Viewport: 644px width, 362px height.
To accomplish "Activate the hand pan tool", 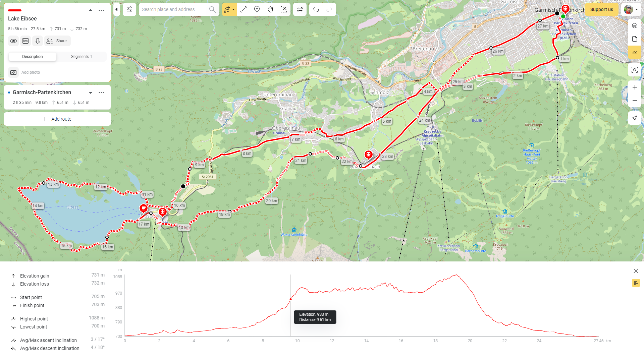I will (270, 9).
